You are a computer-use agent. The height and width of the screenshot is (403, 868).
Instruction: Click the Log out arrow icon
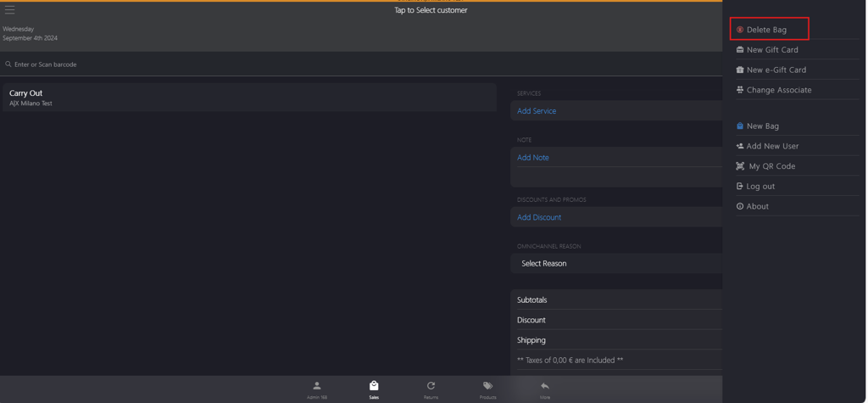tap(739, 187)
